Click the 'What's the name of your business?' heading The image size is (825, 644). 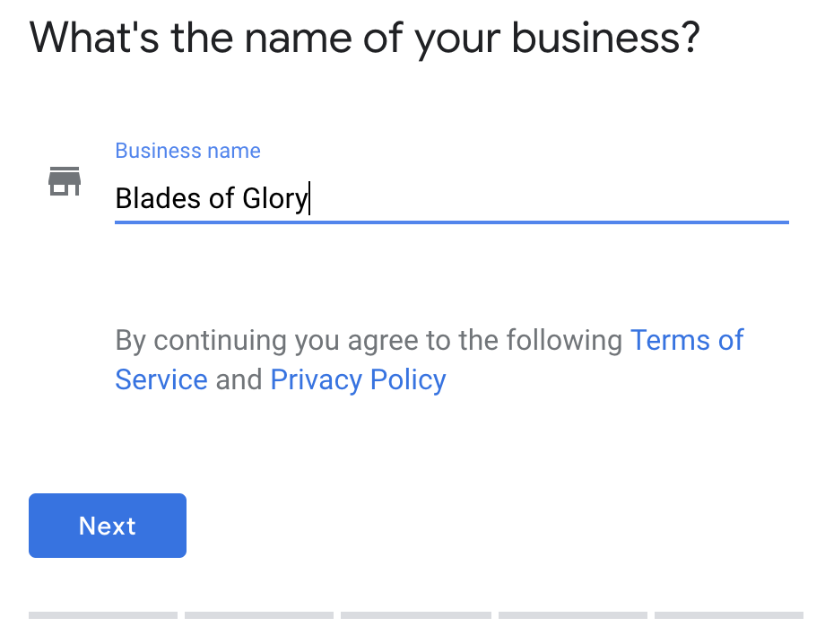[365, 39]
